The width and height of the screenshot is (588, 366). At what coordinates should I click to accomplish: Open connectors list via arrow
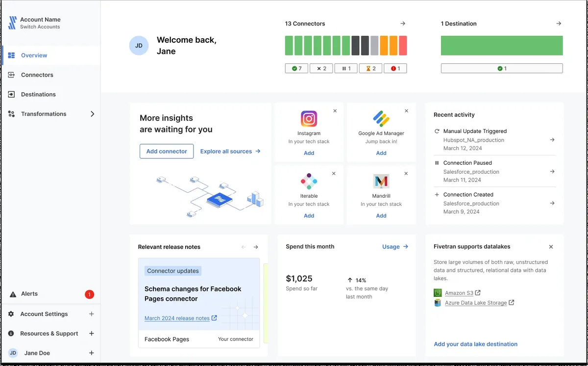coord(403,24)
